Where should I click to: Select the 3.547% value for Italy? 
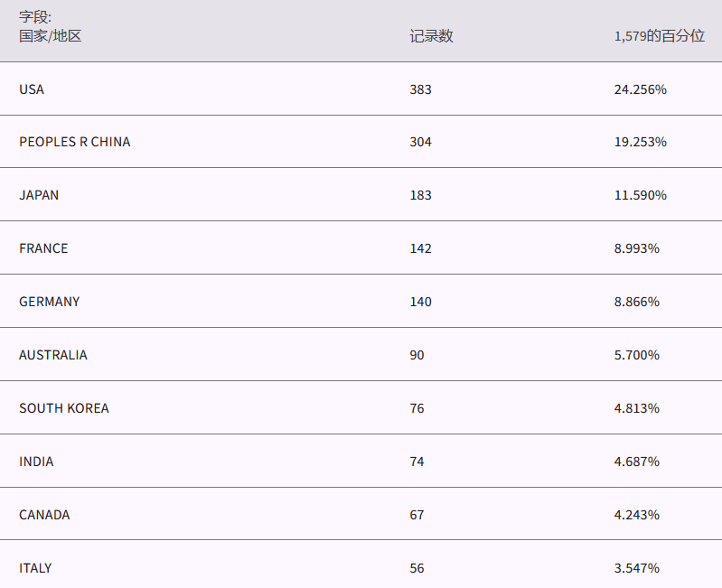coord(636,568)
